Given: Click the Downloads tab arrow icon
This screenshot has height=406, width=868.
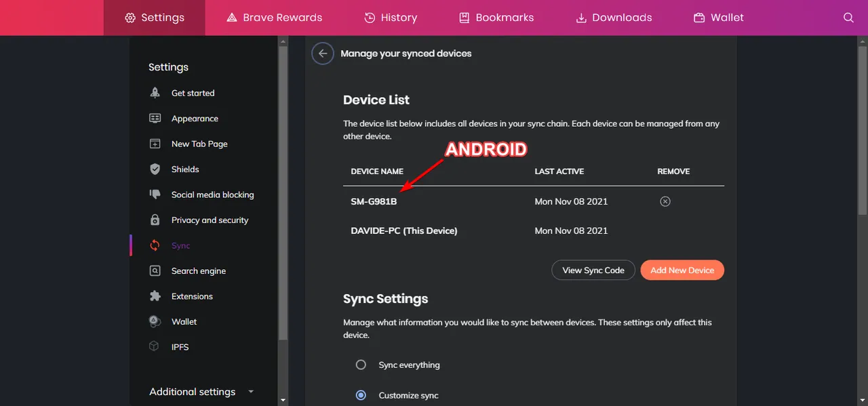Looking at the screenshot, I should click(x=581, y=18).
